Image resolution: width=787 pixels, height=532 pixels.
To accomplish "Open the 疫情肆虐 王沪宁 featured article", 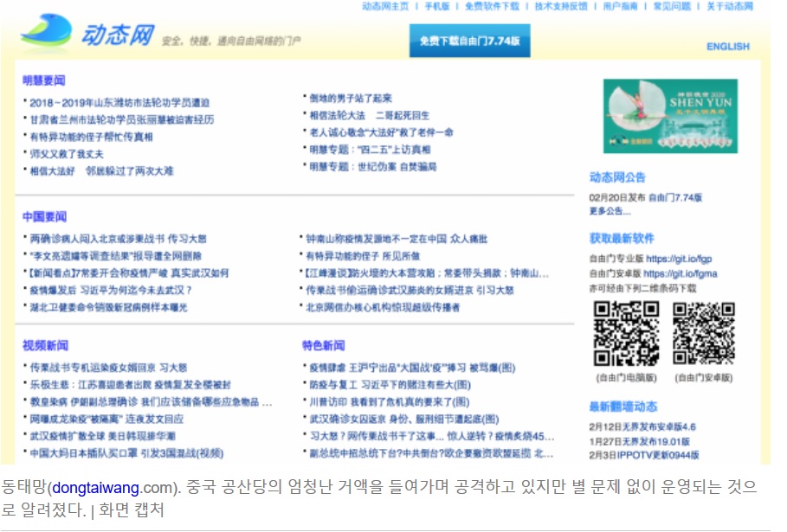I will pos(412,368).
